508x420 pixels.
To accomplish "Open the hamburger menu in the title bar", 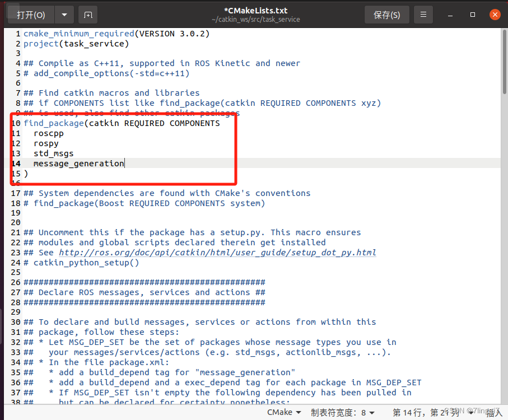I will coord(423,14).
